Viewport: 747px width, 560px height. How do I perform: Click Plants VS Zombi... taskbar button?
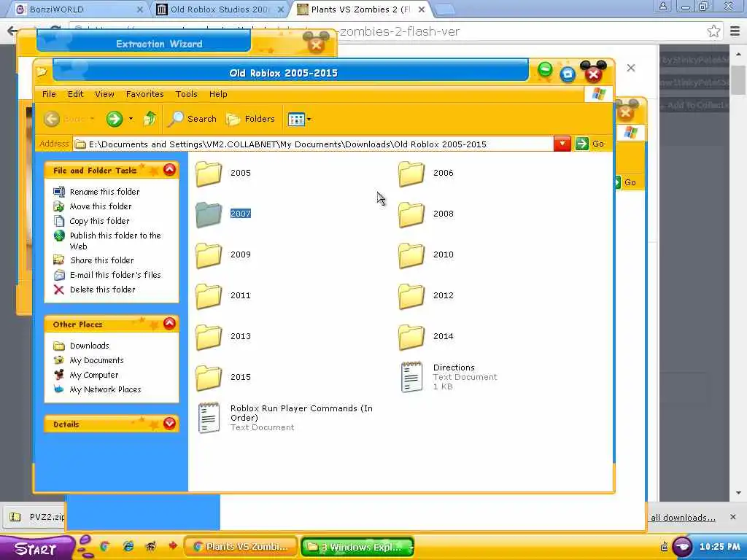[x=241, y=547]
